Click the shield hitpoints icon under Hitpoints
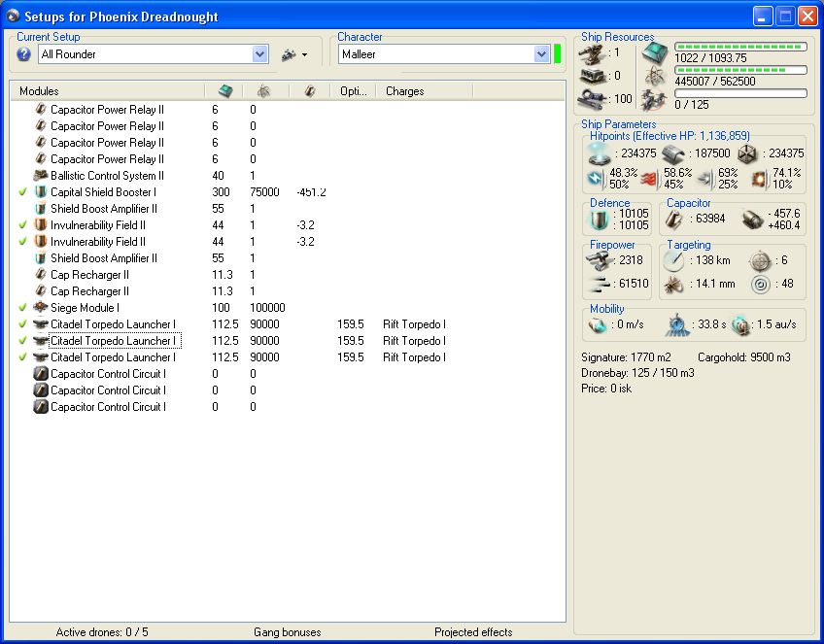824x644 pixels. tap(599, 153)
